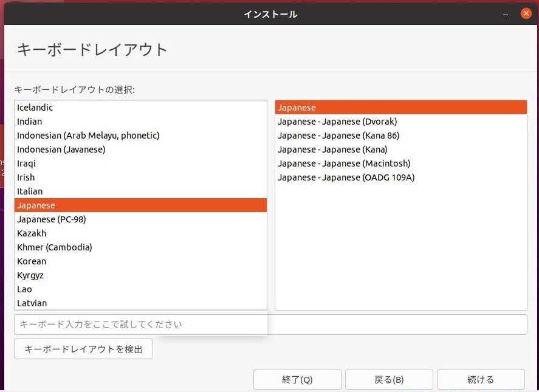Select Indian in the layout list
539x392 pixels.
pos(140,122)
